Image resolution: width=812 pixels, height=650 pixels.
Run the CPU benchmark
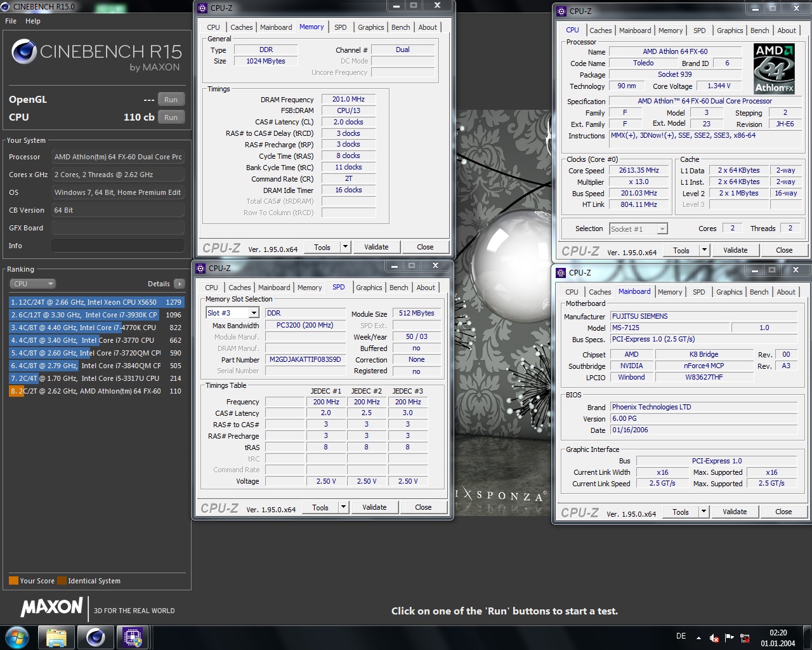coord(171,117)
